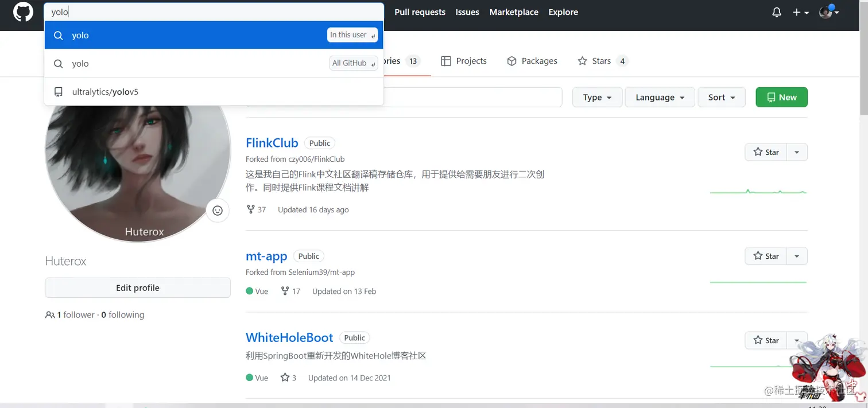This screenshot has width=868, height=408.
Task: Click the Edit profile button
Action: (x=138, y=288)
